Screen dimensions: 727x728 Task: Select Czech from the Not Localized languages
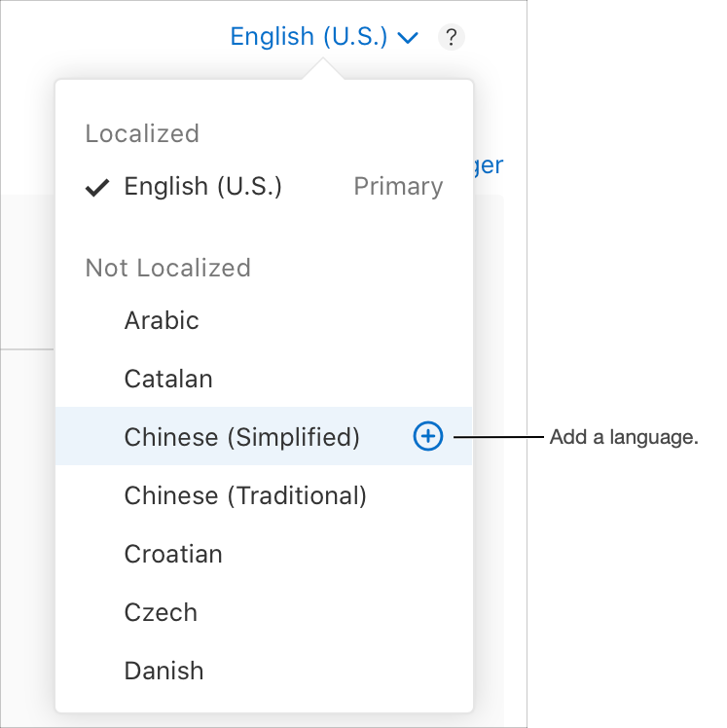[161, 612]
